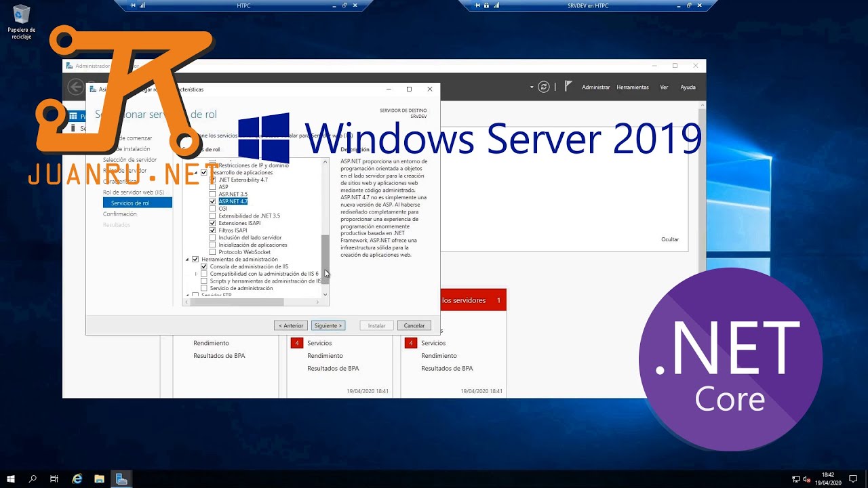Cancel the role wizard
The height and width of the screenshot is (488, 868).
[x=414, y=326]
